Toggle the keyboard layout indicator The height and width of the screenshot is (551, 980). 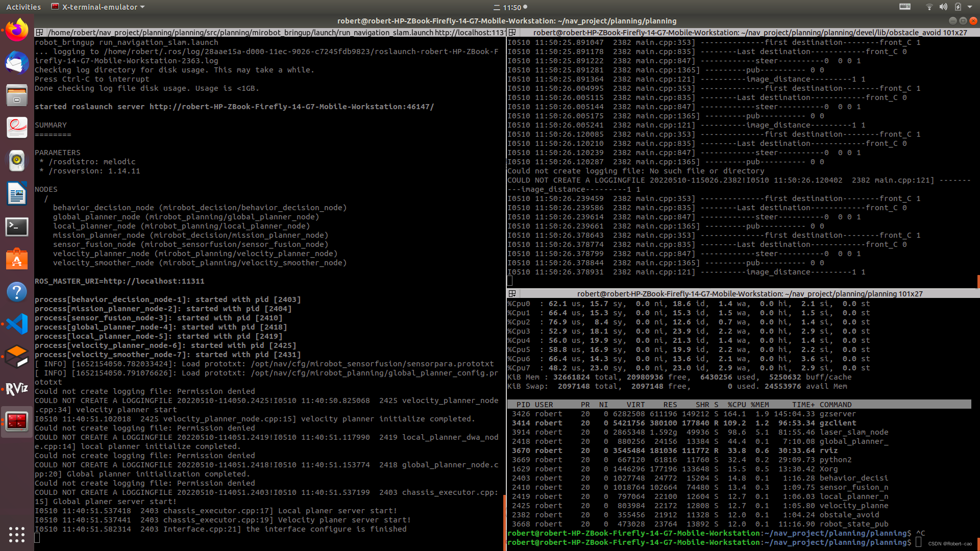pos(904,7)
